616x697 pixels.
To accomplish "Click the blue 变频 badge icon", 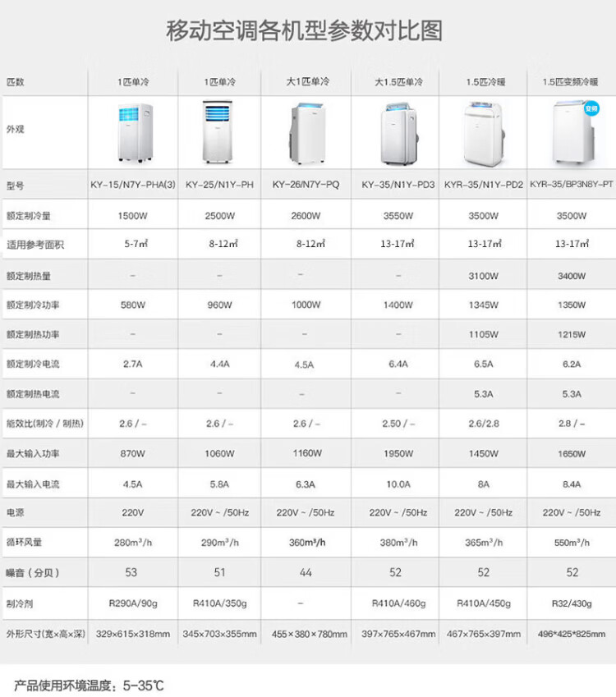I will pyautogui.click(x=591, y=108).
